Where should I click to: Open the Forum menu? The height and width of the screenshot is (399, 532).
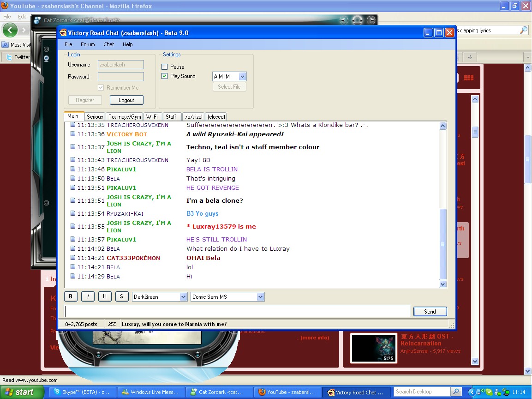click(x=88, y=44)
